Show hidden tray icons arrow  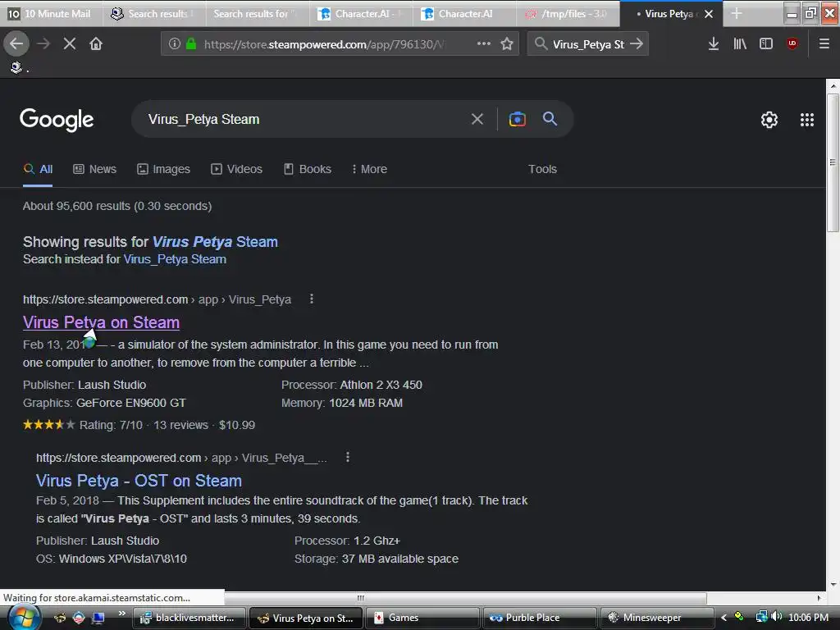point(724,618)
